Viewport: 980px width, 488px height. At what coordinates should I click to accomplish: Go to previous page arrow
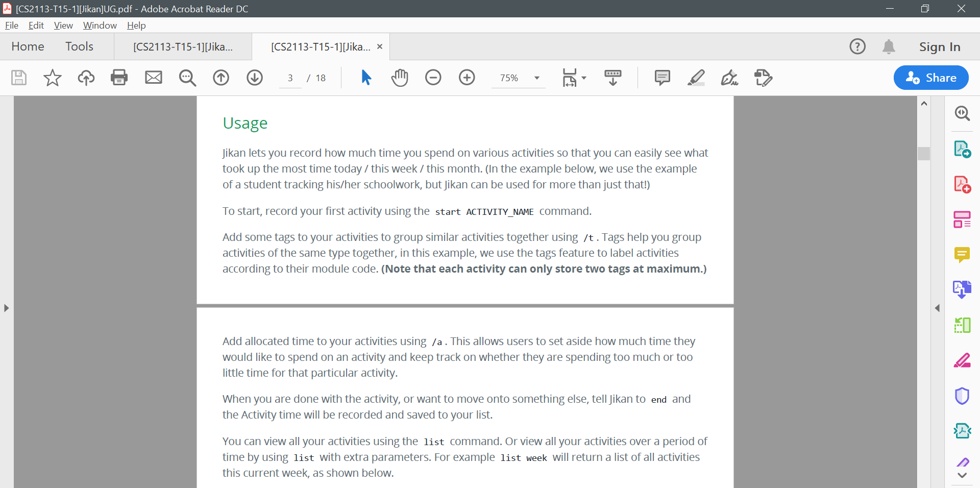(221, 78)
